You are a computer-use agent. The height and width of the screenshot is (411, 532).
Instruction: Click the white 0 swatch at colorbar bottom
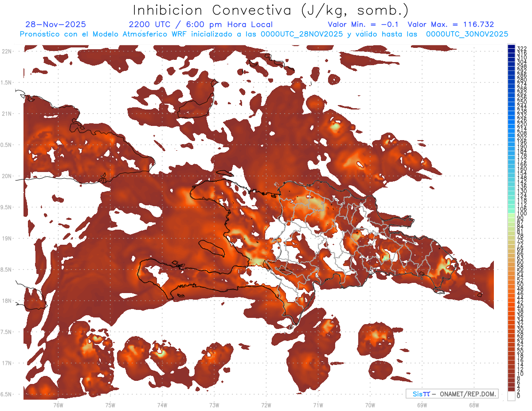pyautogui.click(x=512, y=396)
